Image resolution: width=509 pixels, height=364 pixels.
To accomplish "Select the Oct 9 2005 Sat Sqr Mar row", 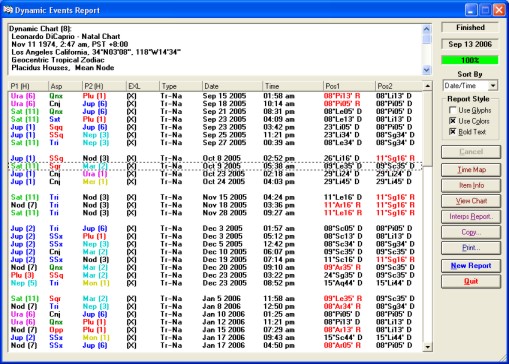I will click(215, 166).
